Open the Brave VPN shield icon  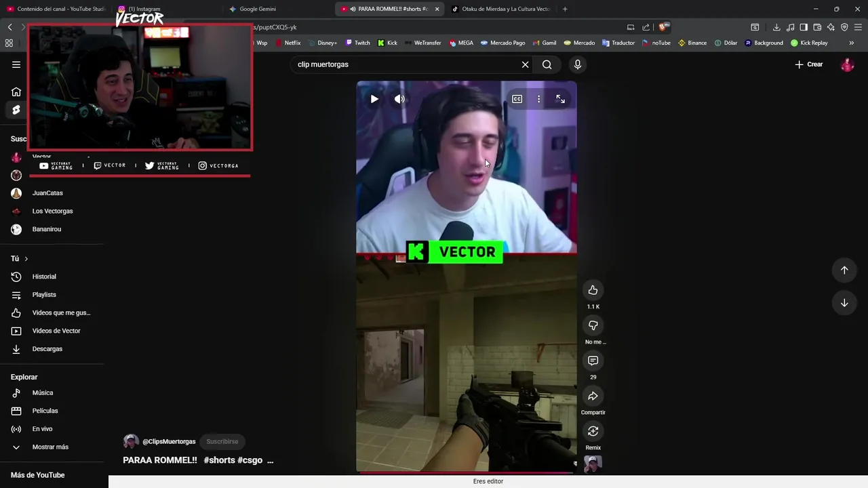[844, 27]
